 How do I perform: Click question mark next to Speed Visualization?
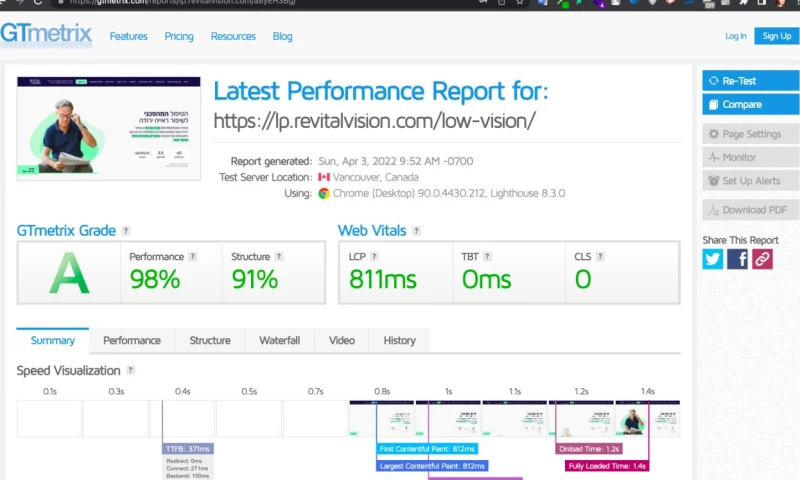pyautogui.click(x=130, y=371)
